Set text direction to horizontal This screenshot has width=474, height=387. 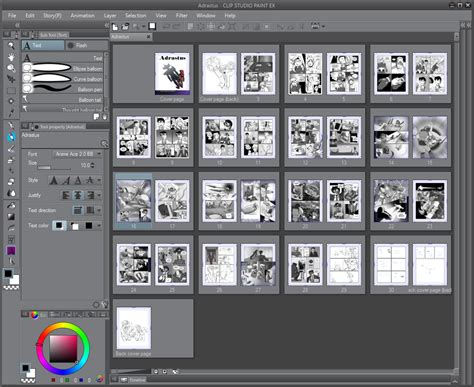(x=78, y=210)
